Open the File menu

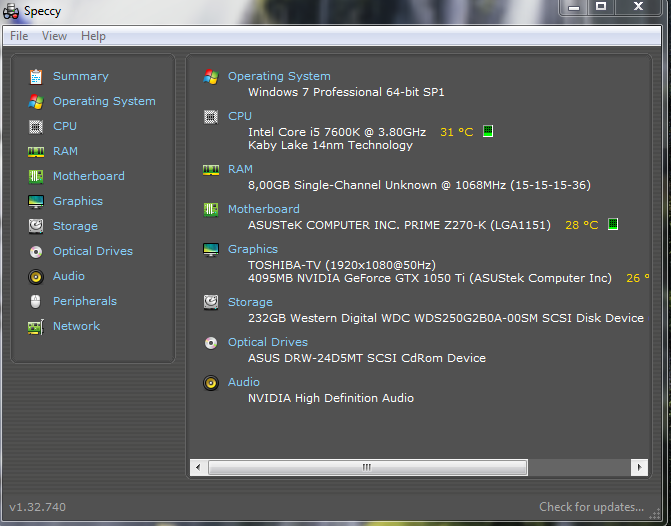point(19,36)
